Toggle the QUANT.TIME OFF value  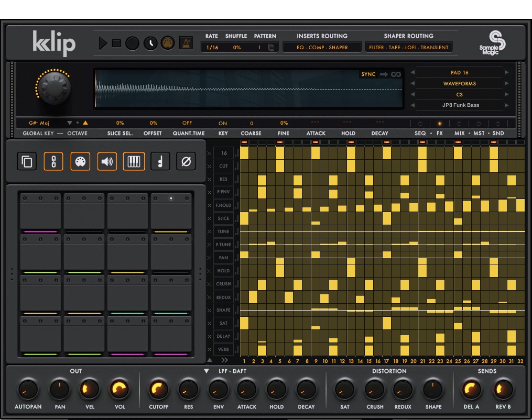(x=187, y=123)
